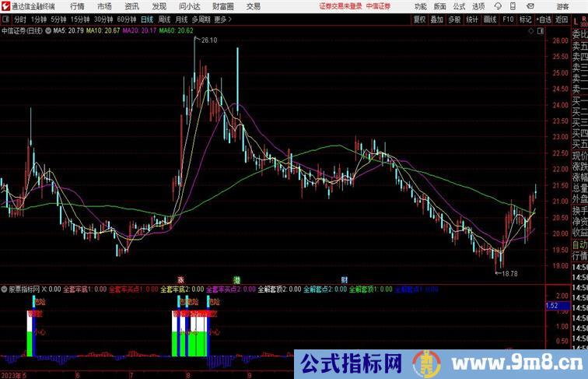
Task: Switch to 5分钟 period
Action: tap(58, 19)
